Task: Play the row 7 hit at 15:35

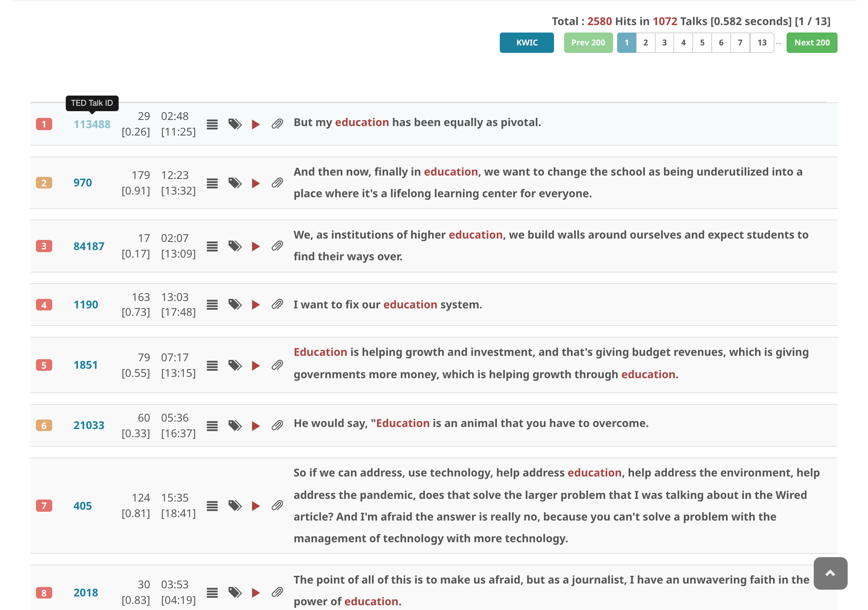Action: coord(256,506)
